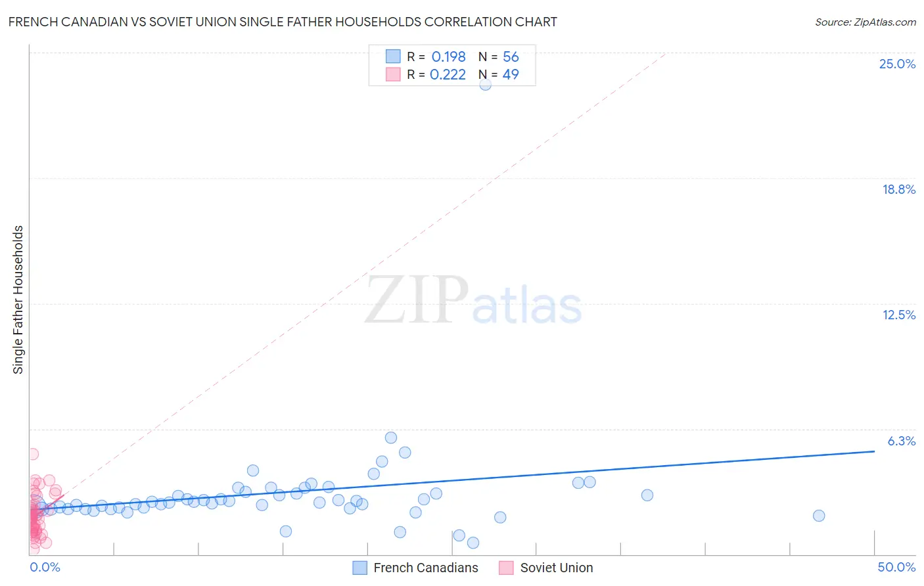Click the outlier blue point near 25%

[485, 84]
